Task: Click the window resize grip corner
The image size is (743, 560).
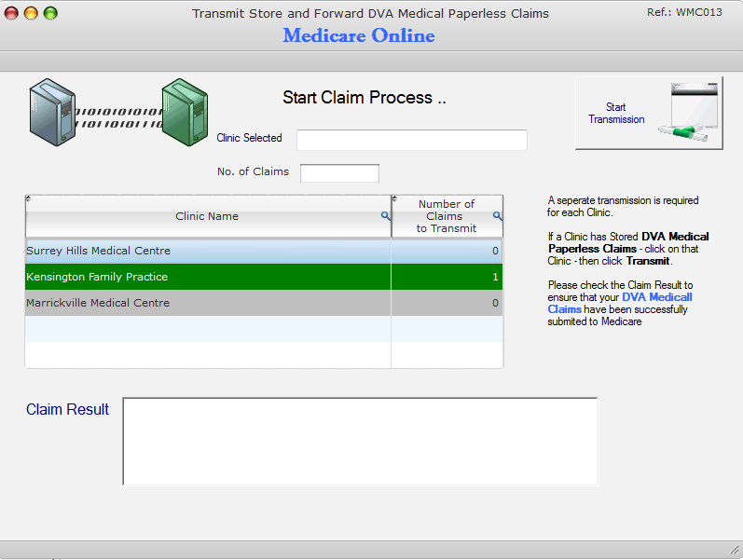Action: 735,550
